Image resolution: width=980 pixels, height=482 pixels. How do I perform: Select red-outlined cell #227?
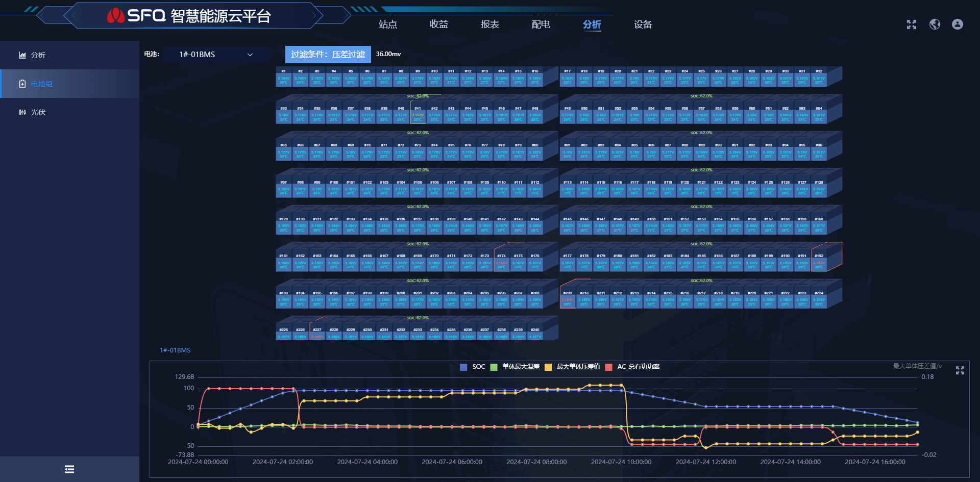tap(317, 334)
